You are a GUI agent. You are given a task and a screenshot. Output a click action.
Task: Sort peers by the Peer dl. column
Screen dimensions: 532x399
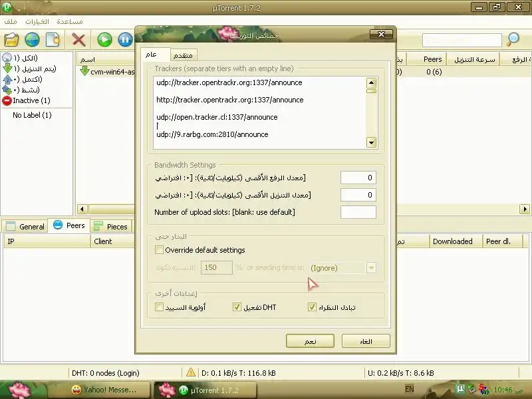(503, 241)
